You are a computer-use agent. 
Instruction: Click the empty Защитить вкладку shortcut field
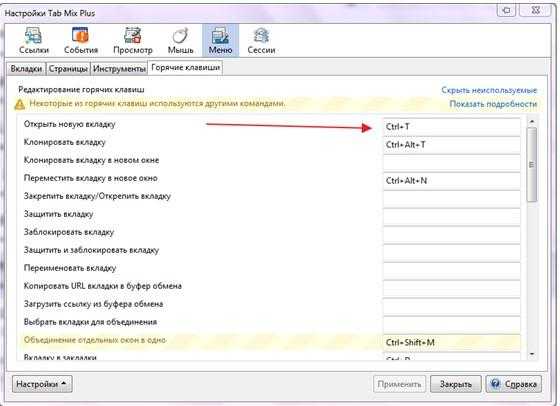tap(451, 216)
